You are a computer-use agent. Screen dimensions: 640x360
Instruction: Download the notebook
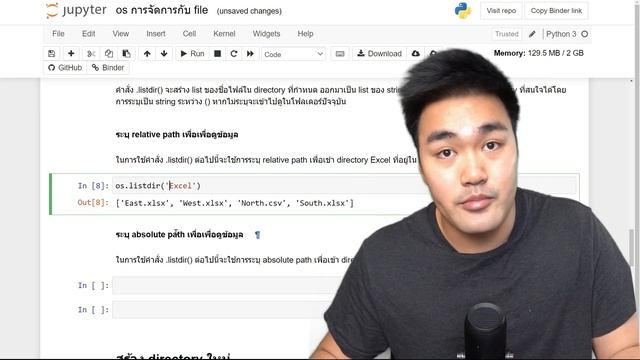pyautogui.click(x=380, y=53)
